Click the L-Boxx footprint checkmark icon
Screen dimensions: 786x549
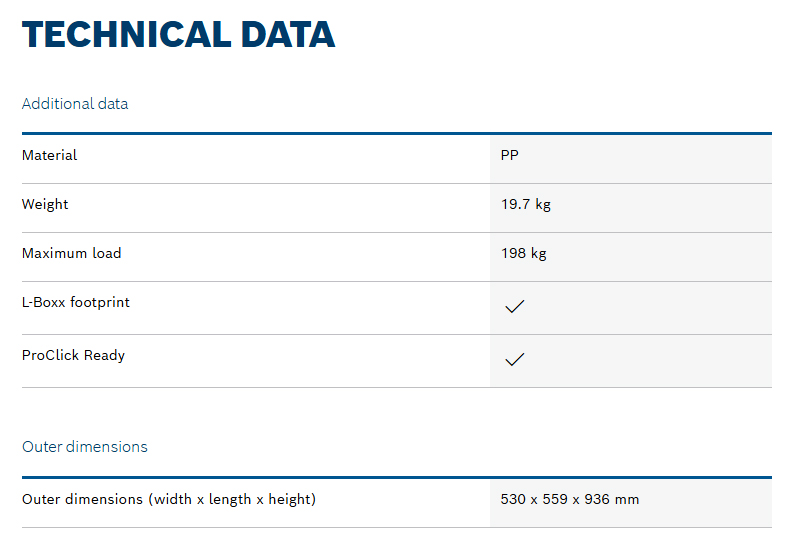coord(515,308)
